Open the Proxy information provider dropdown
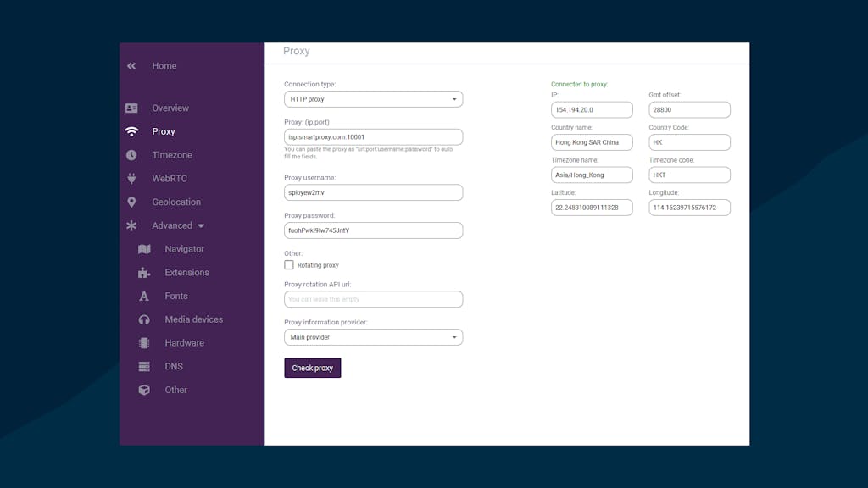This screenshot has height=488, width=868. [x=373, y=337]
